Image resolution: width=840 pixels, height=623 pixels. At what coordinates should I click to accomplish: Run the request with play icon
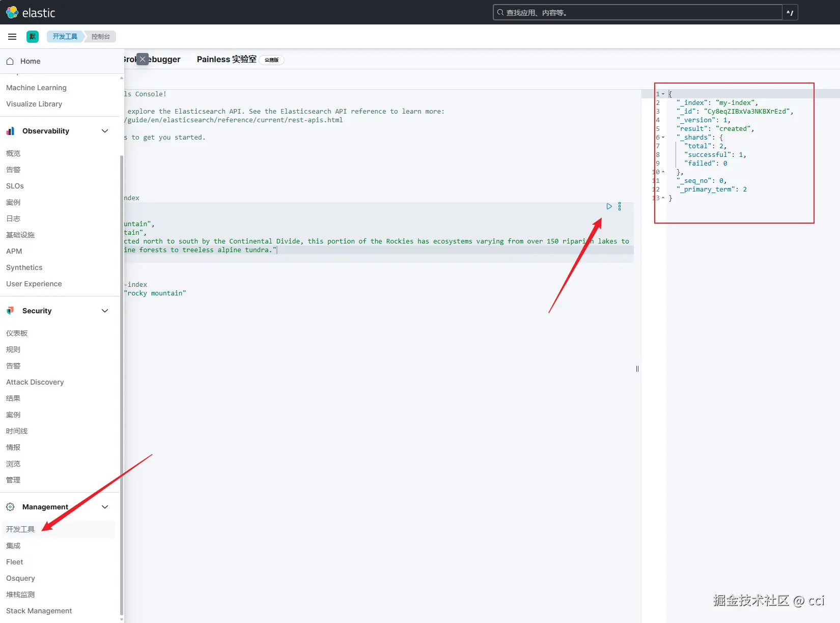[609, 206]
